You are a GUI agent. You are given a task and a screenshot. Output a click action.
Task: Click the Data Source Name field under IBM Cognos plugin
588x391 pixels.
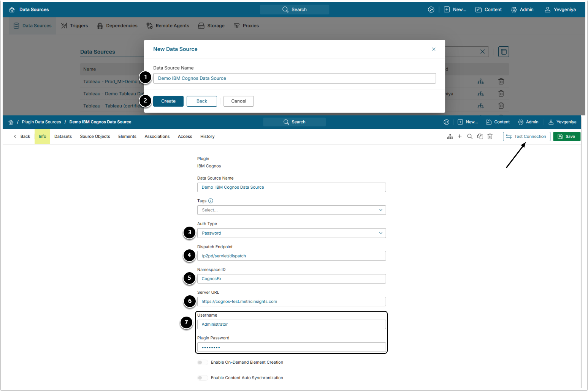click(x=292, y=188)
